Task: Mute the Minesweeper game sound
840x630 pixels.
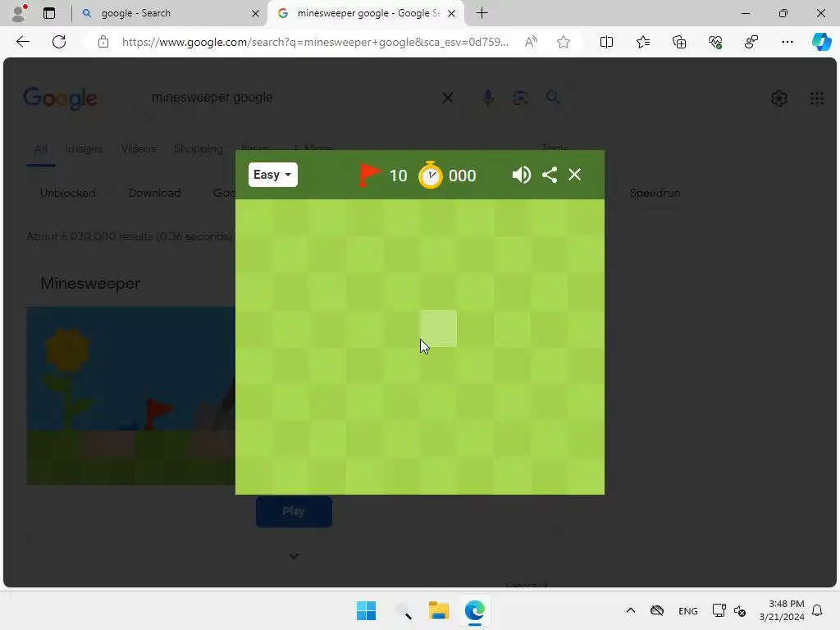Action: click(521, 175)
